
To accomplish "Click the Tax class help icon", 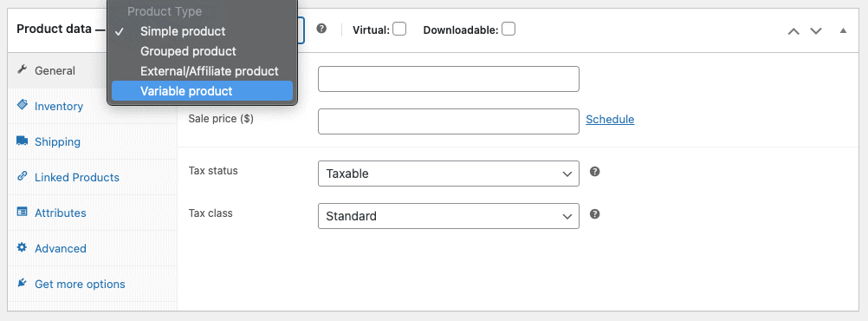I will [x=595, y=214].
